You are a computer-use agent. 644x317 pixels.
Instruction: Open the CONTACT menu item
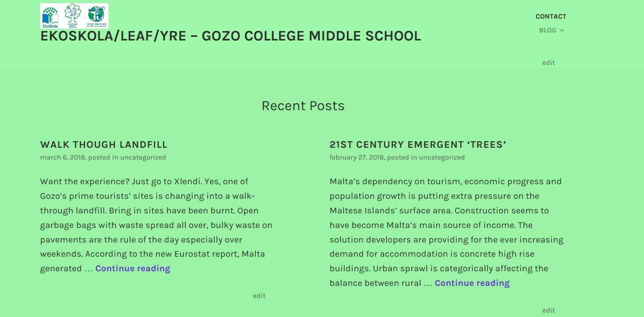click(550, 17)
